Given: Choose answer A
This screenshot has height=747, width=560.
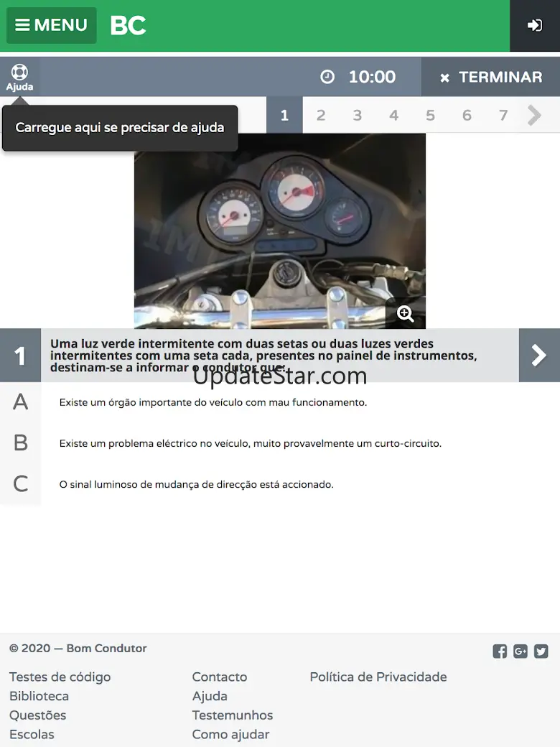Looking at the screenshot, I should coord(21,402).
